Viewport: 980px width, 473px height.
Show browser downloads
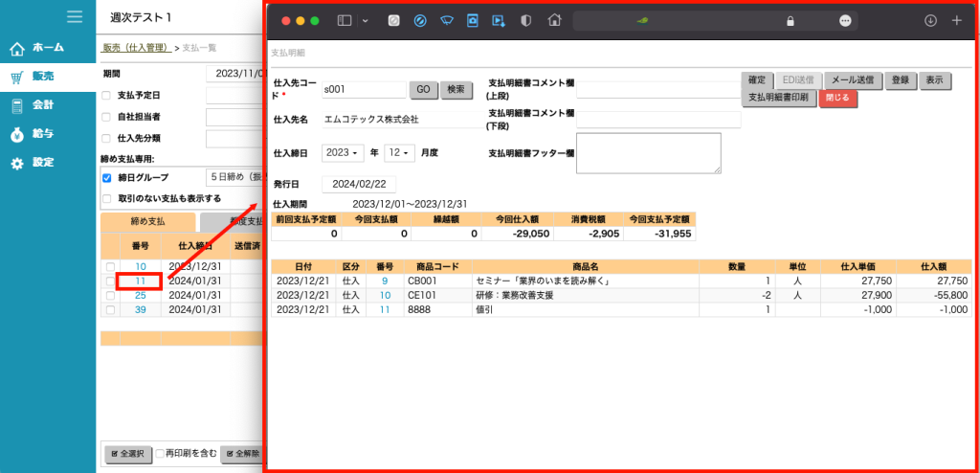click(x=930, y=21)
